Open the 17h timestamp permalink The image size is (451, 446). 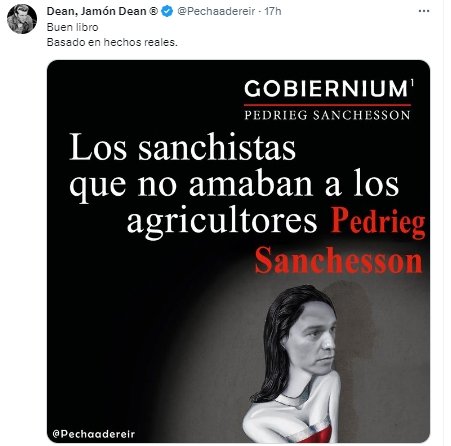[273, 11]
